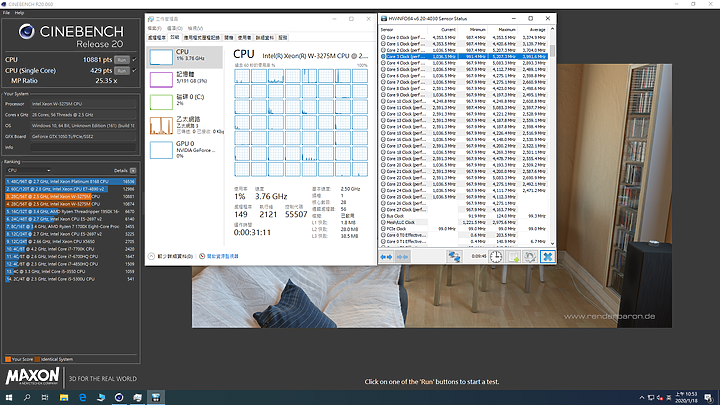Click HWiNFO network remote sensor icon
This screenshot has width=720, height=405.
pos(454,256)
